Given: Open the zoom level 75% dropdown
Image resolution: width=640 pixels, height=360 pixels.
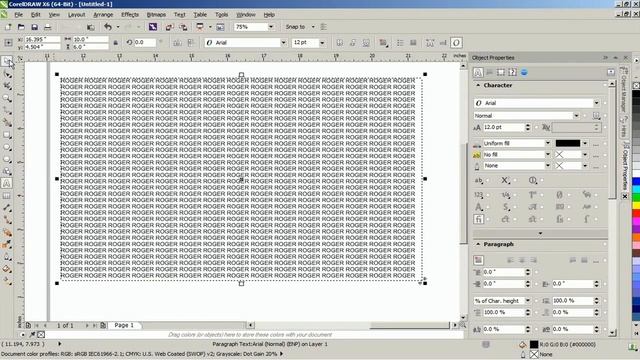Looking at the screenshot, I should 270,27.
